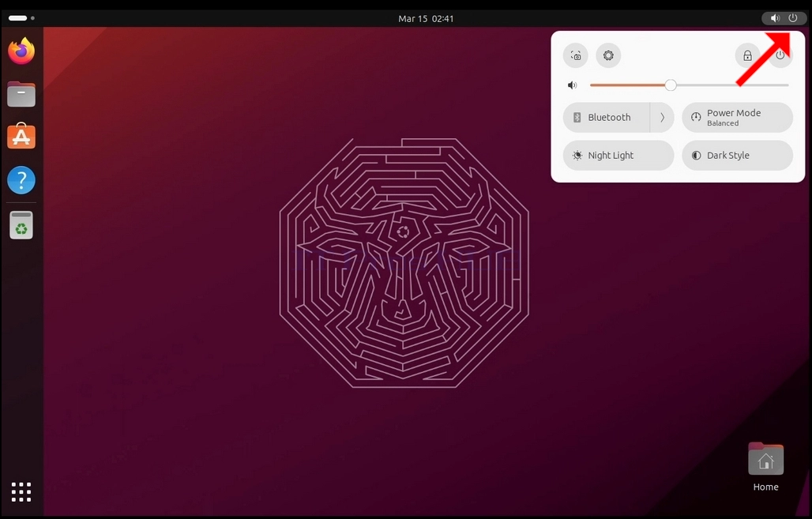Open Firefox from the dock
The width and height of the screenshot is (812, 519).
click(x=21, y=51)
